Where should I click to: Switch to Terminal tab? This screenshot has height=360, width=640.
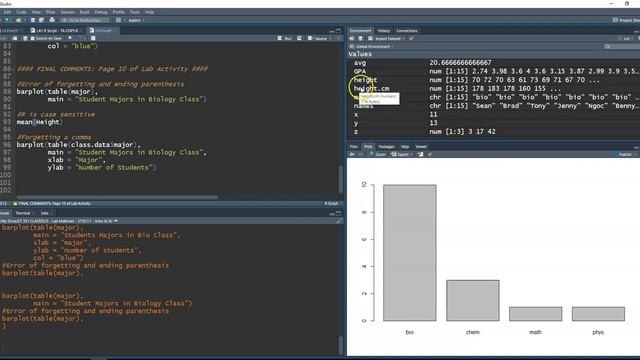tap(23, 213)
